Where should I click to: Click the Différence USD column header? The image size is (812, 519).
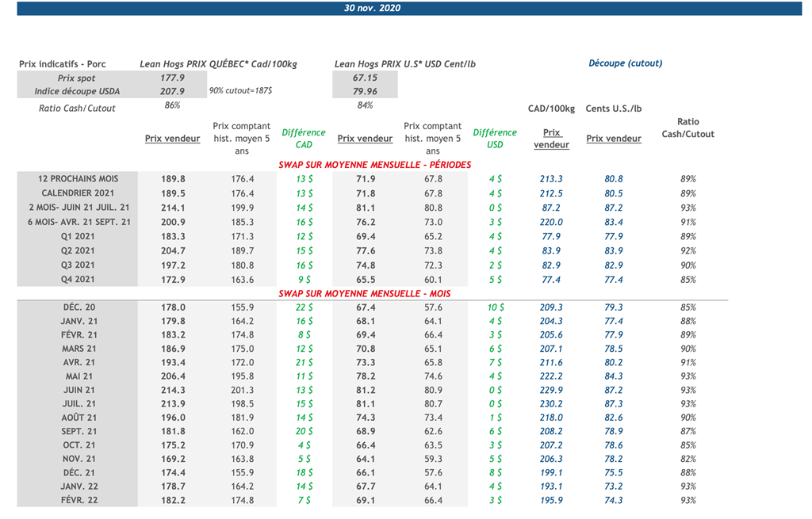[494, 139]
